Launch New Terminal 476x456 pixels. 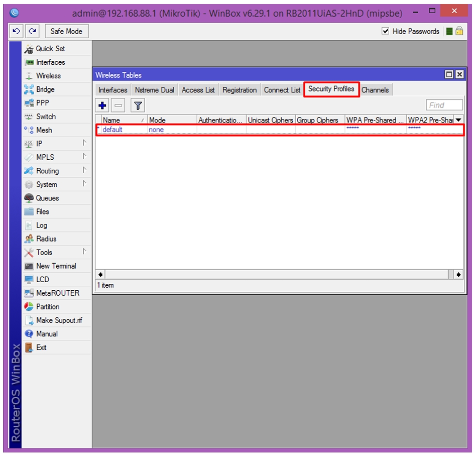coord(57,266)
